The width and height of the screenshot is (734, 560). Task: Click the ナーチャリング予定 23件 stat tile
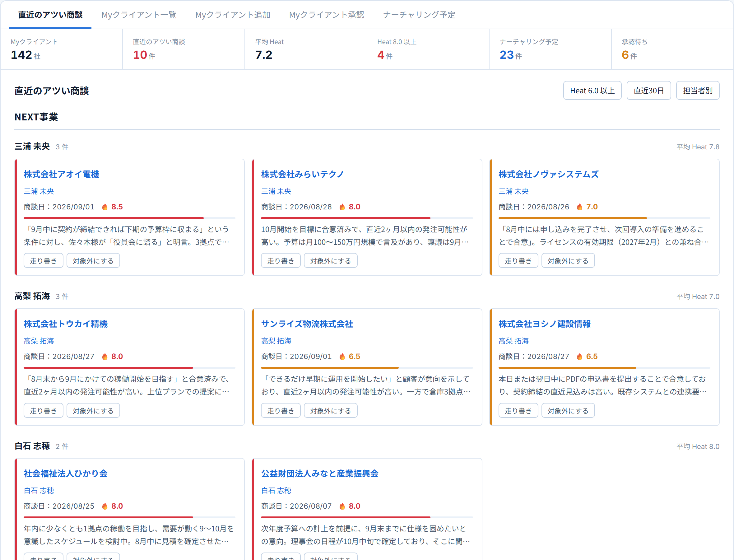tap(550, 49)
